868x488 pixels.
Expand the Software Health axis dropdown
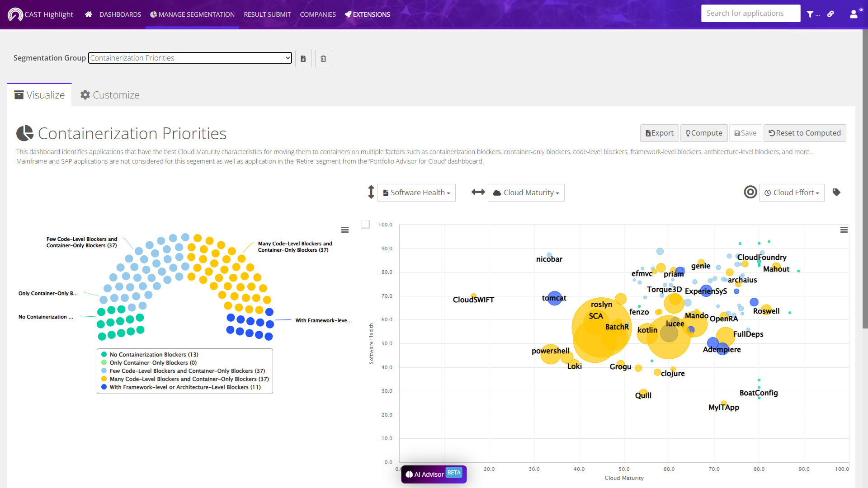pyautogui.click(x=416, y=193)
